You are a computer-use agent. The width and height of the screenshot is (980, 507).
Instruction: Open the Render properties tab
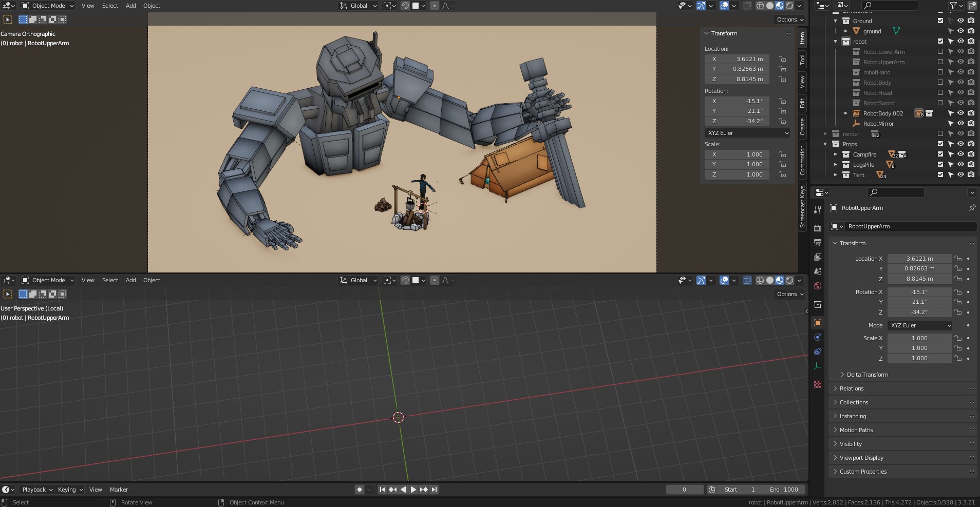pos(818,228)
